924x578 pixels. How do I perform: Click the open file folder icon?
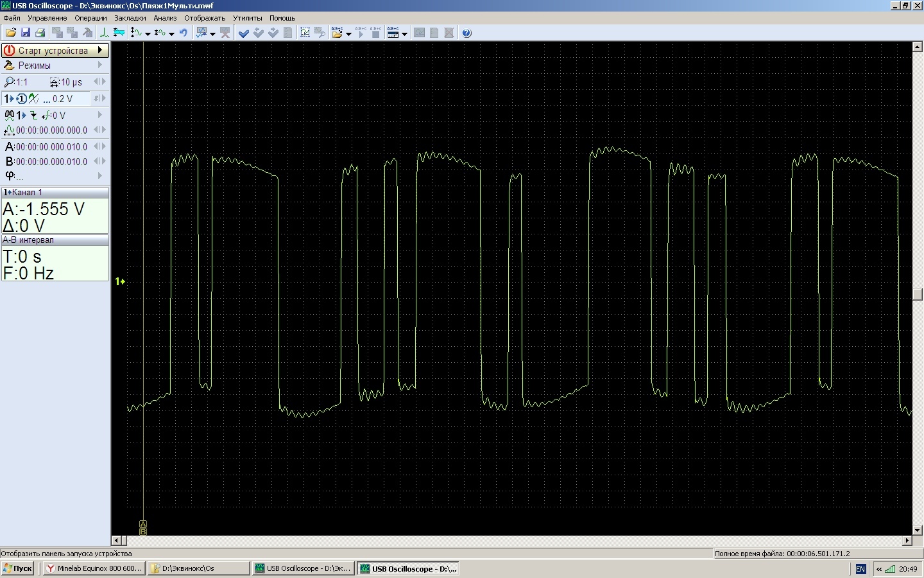pos(10,33)
